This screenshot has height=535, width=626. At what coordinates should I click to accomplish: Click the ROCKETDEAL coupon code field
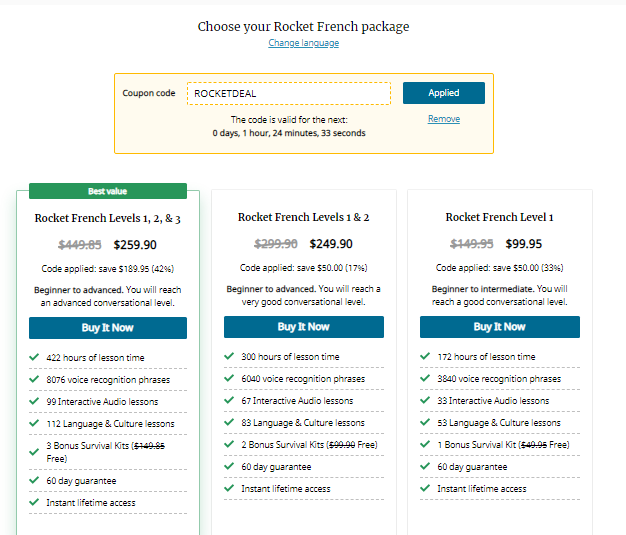click(288, 93)
